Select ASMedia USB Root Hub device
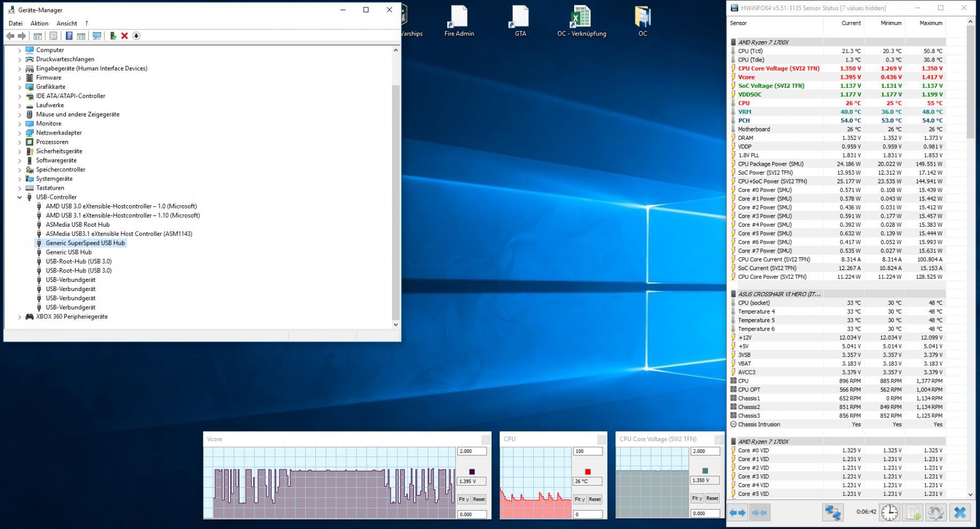Viewport: 980px width, 529px height. pos(78,225)
